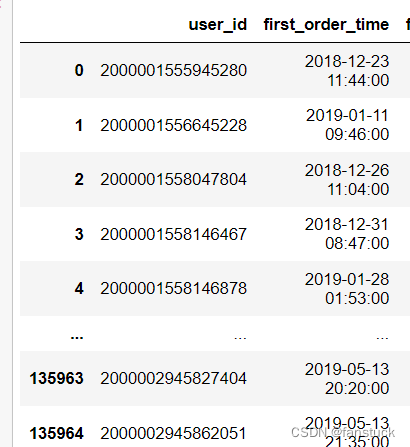
Task: Click the 2019-01-11 09:46:00 timestamp cell
Action: (x=347, y=125)
